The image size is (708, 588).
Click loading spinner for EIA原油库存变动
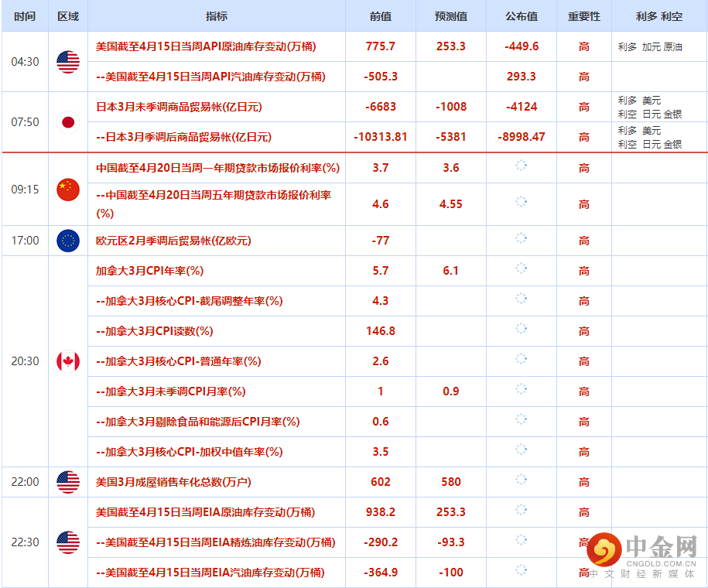[521, 510]
